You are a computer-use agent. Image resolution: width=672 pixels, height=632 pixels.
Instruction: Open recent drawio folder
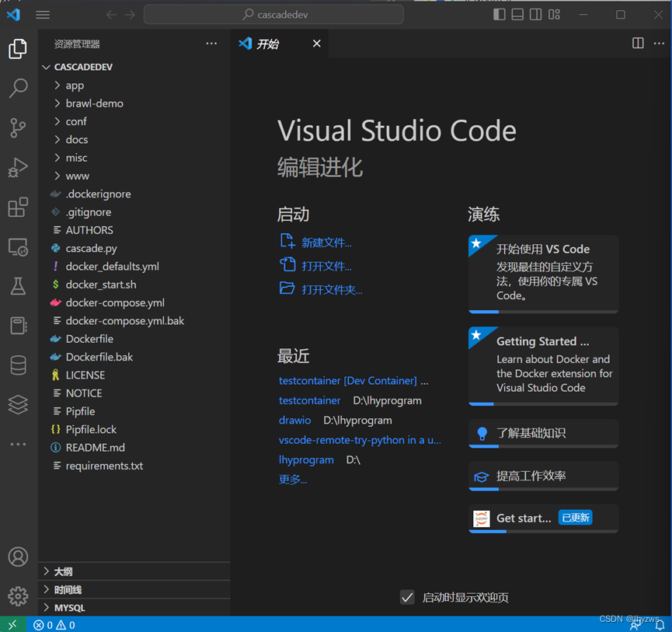[295, 421]
